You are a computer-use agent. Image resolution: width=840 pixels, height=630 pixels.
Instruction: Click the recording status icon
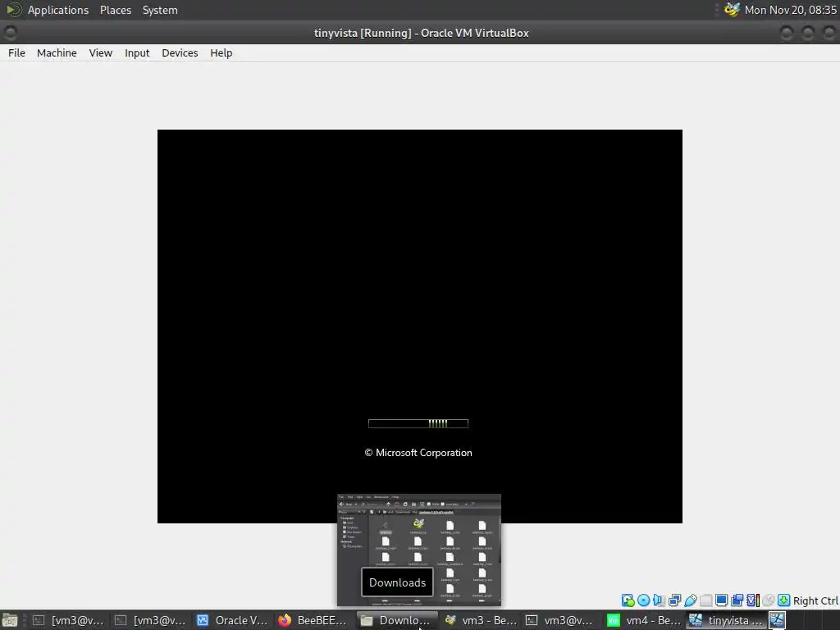click(737, 600)
